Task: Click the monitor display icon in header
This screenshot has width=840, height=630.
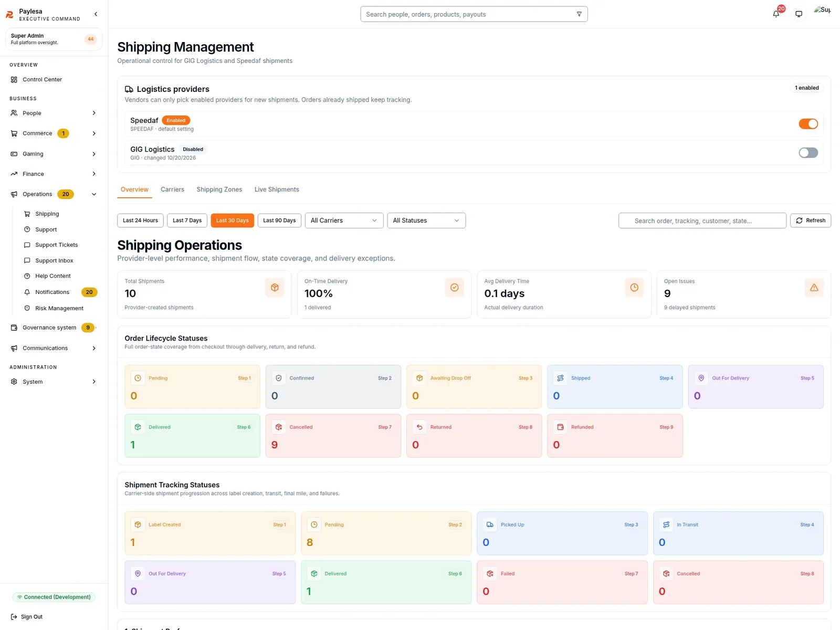Action: [799, 14]
